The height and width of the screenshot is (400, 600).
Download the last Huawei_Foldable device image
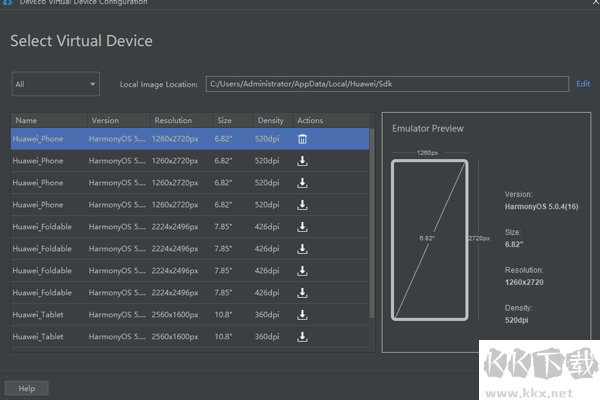click(302, 293)
